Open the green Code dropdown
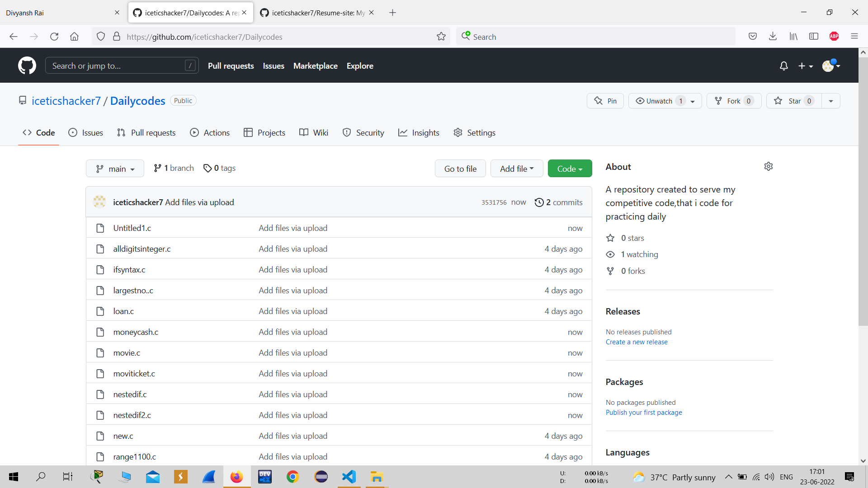Image resolution: width=868 pixels, height=488 pixels. click(570, 169)
